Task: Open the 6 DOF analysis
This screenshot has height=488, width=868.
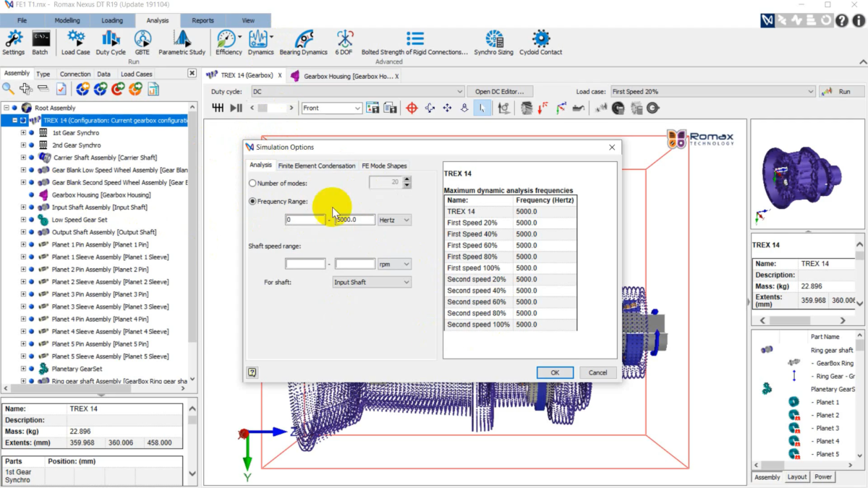Action: tap(345, 43)
